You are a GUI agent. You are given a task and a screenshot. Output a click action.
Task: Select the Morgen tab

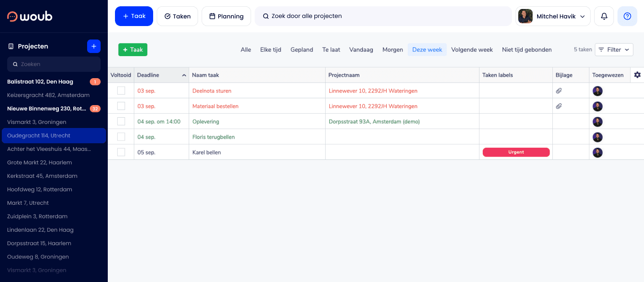[x=393, y=50]
